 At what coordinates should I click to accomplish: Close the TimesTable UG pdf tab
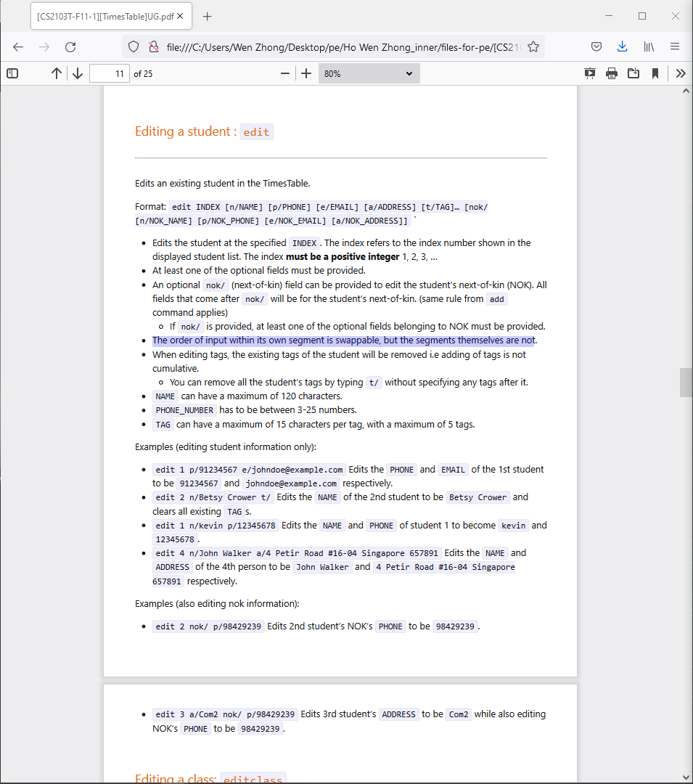pyautogui.click(x=180, y=17)
